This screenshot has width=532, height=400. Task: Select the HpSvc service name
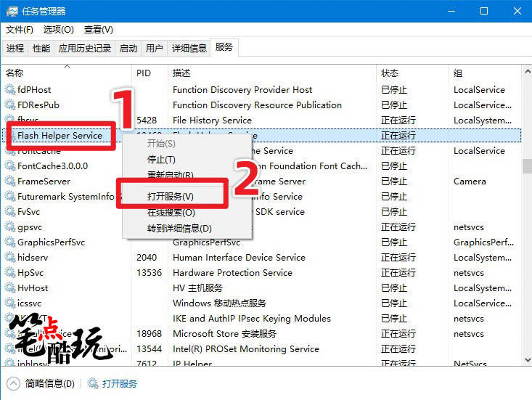30,273
